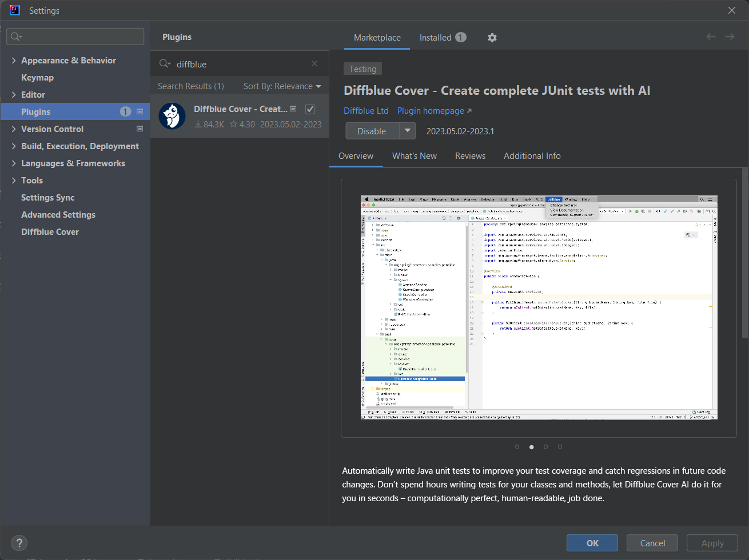Click the forward navigation arrow icon

[x=730, y=37]
